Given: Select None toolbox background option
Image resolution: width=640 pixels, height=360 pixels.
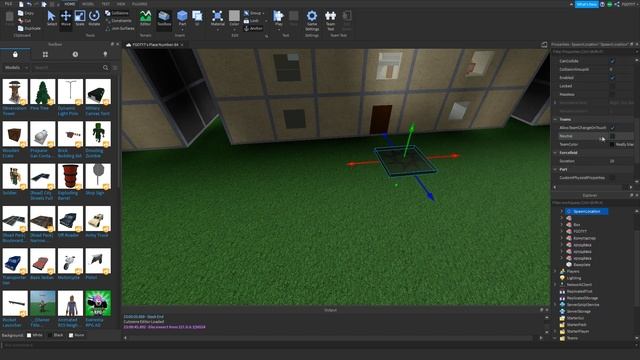Looking at the screenshot, I should pyautogui.click(x=76, y=335).
